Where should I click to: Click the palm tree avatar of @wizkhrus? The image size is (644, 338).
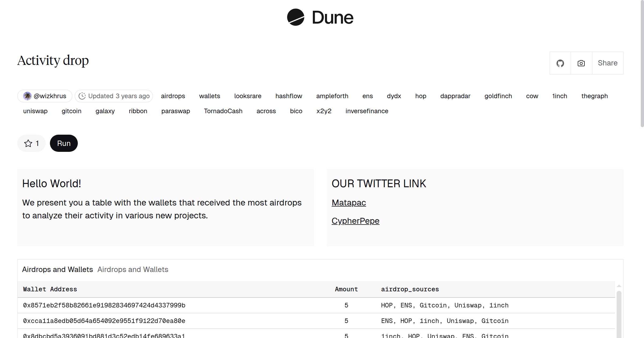click(28, 96)
